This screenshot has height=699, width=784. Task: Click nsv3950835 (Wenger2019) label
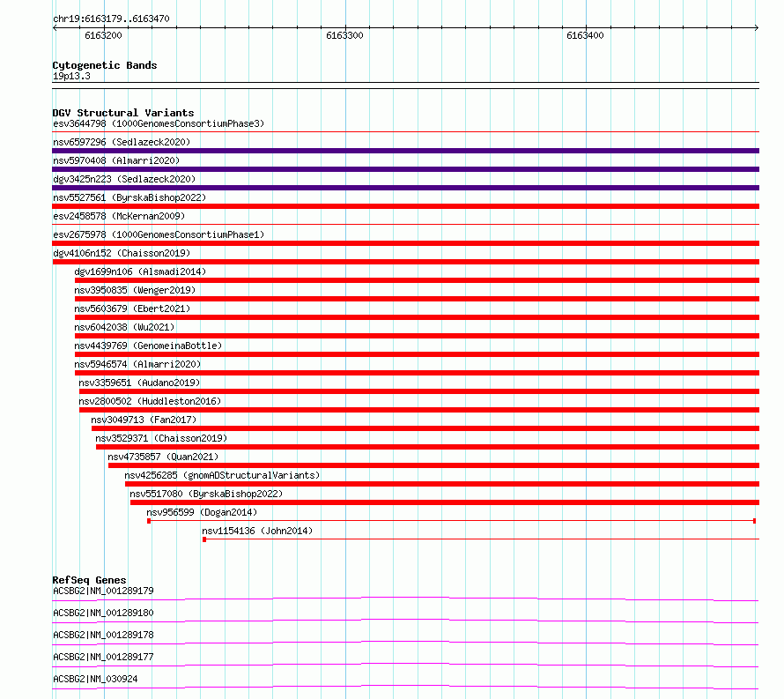[135, 290]
